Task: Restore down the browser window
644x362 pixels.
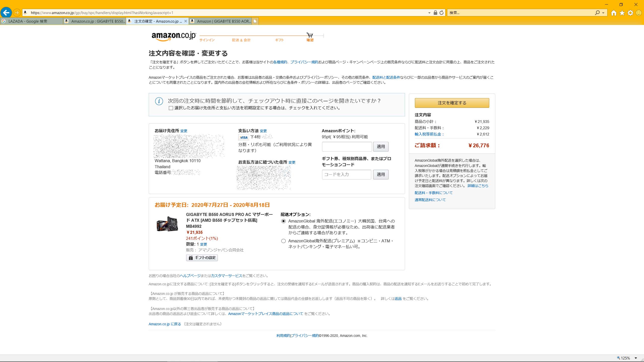Action: [621, 5]
